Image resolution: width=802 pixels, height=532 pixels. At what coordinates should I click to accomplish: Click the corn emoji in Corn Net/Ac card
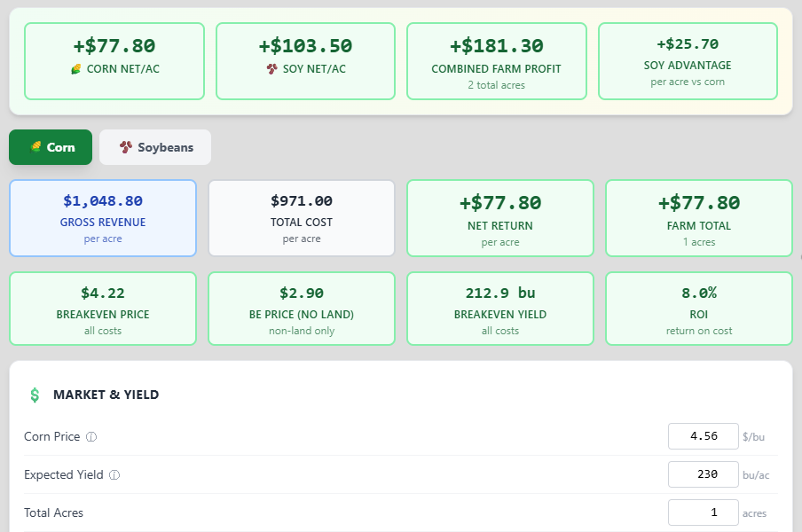click(x=76, y=69)
